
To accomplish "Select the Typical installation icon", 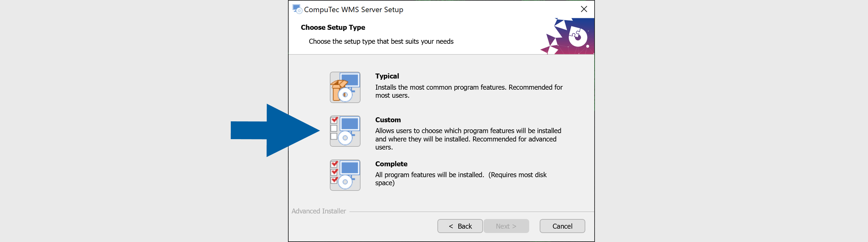I will tap(345, 87).
